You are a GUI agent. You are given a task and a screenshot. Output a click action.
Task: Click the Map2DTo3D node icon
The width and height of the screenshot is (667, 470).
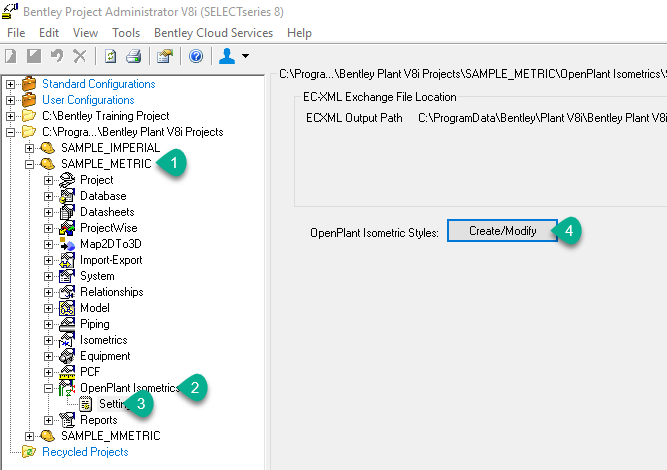click(x=67, y=244)
